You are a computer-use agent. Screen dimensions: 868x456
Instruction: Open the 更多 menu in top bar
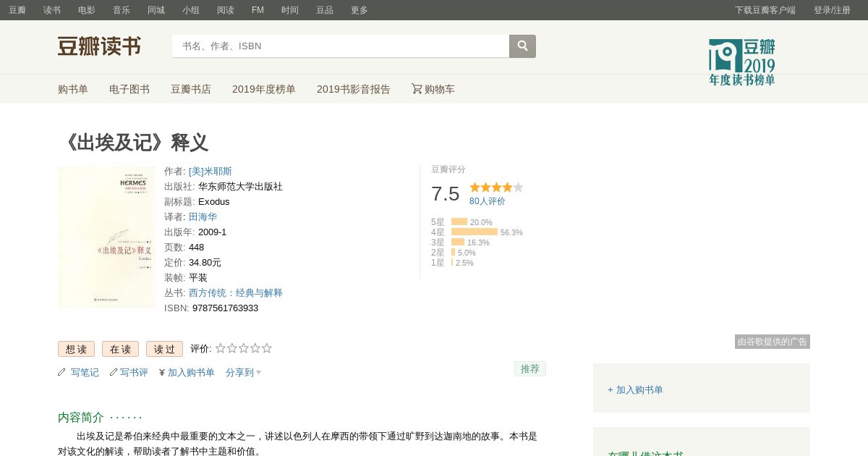tap(359, 10)
